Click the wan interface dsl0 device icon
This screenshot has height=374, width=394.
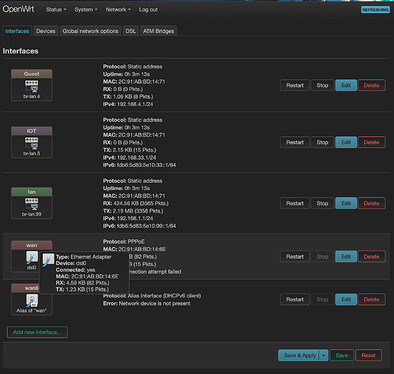[32, 258]
